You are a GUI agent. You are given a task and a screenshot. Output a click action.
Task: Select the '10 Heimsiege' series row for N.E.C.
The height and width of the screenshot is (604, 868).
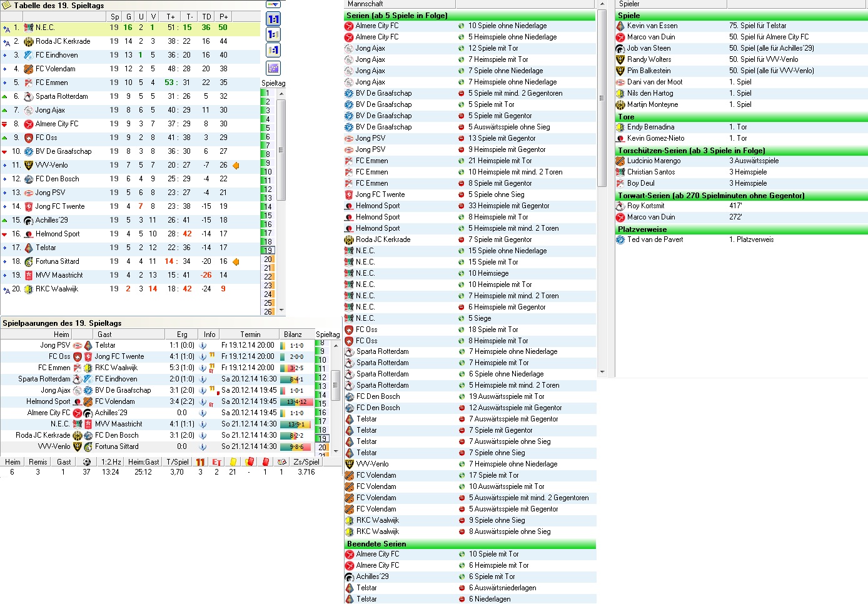[x=470, y=273]
